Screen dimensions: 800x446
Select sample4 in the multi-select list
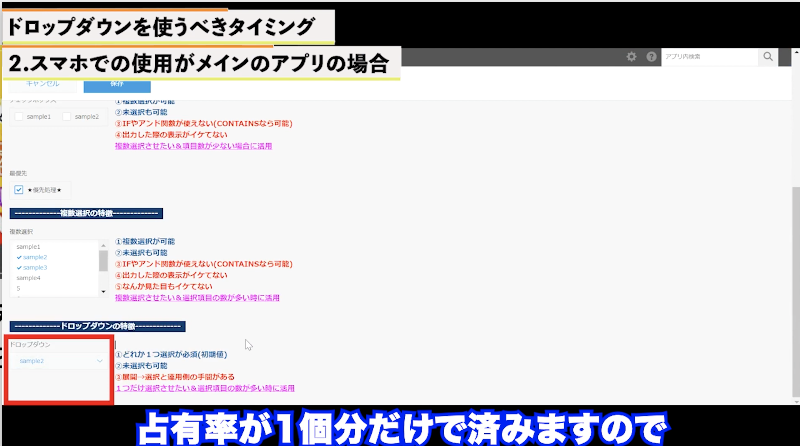point(28,278)
